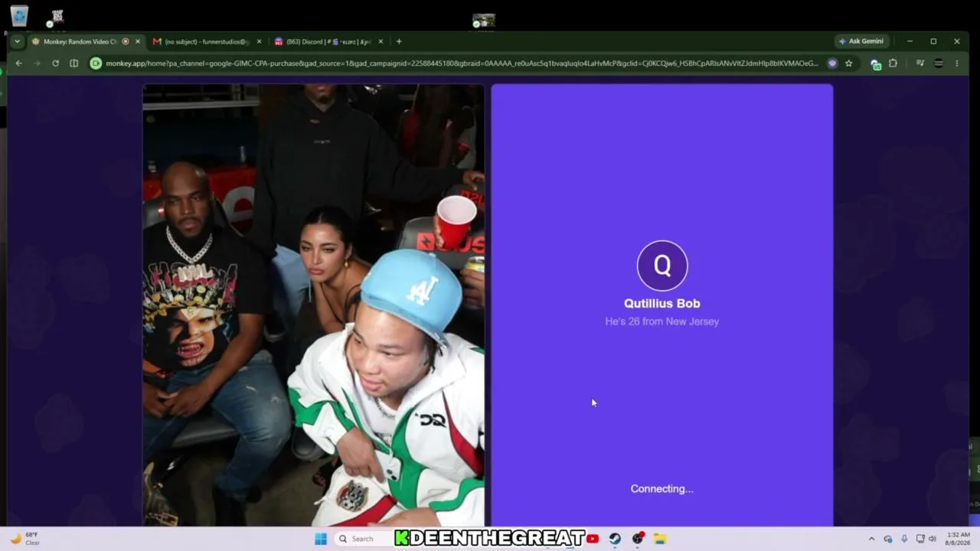Screen dimensions: 980x551
Task: Open the browser profile avatar
Action: click(x=939, y=64)
